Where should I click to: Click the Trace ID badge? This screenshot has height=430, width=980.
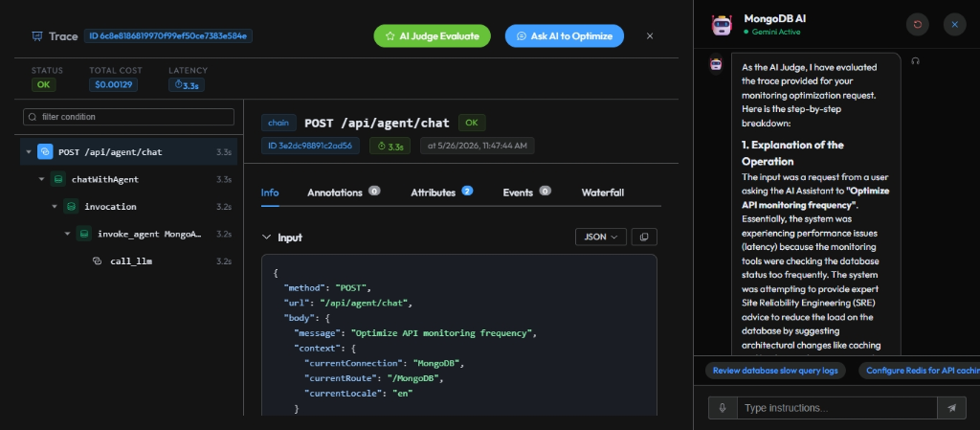click(168, 35)
